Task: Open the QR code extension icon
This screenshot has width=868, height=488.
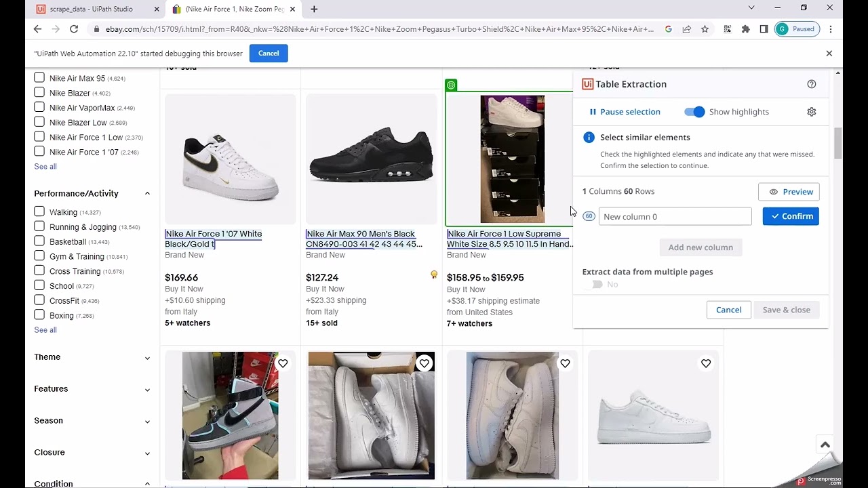Action: (728, 29)
